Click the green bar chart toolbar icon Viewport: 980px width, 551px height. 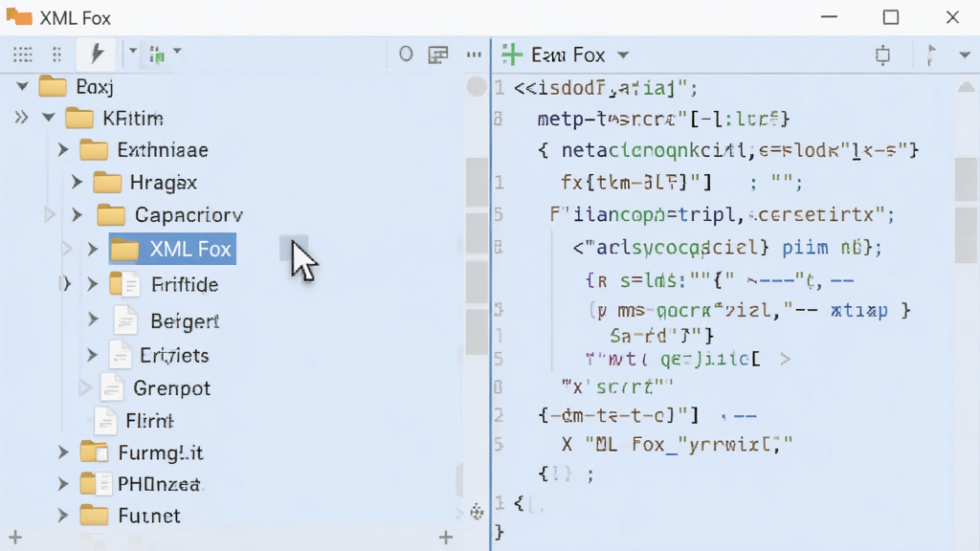coord(156,55)
